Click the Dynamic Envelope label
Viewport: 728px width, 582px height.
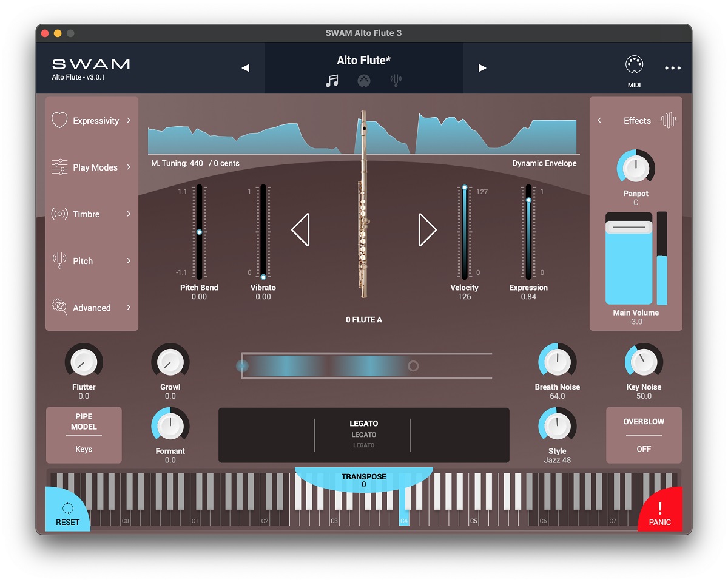[x=544, y=163]
